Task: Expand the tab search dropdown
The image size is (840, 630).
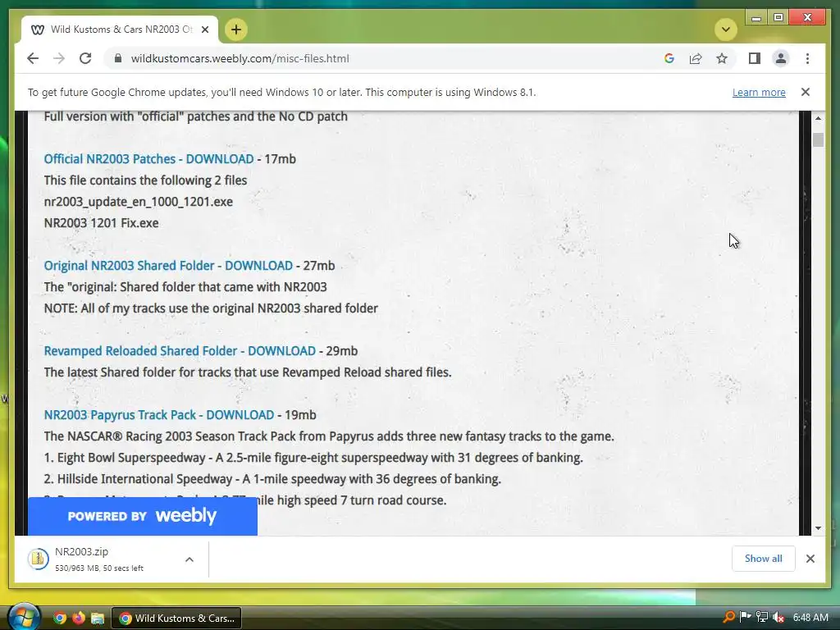Action: [x=726, y=30]
